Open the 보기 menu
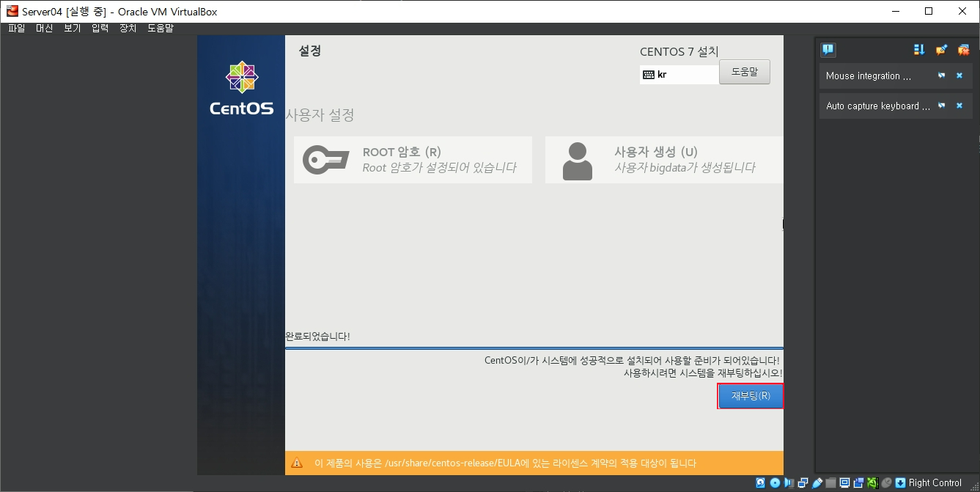 click(x=72, y=28)
